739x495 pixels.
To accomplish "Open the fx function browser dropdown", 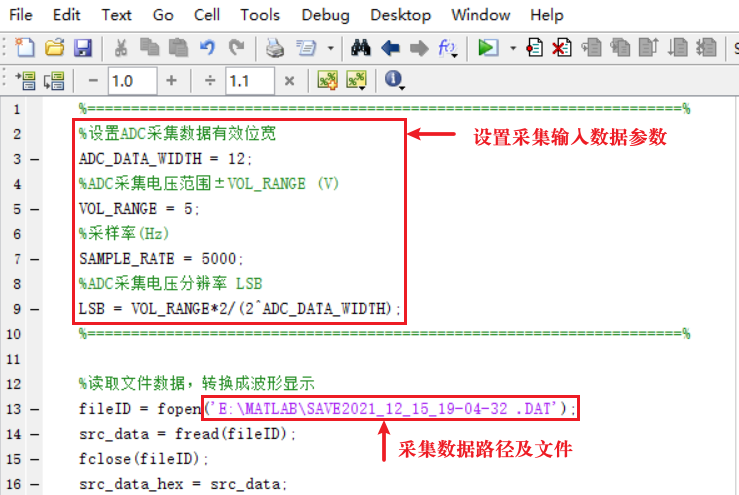I will click(x=449, y=48).
